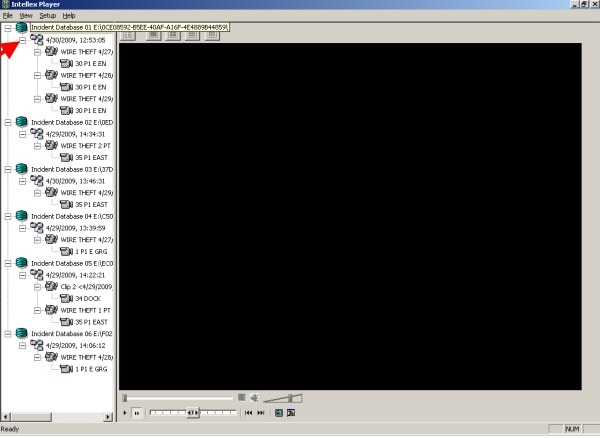Click the 4/30/2009, 13:46:31 session label
The width and height of the screenshot is (600, 438).
click(75, 181)
